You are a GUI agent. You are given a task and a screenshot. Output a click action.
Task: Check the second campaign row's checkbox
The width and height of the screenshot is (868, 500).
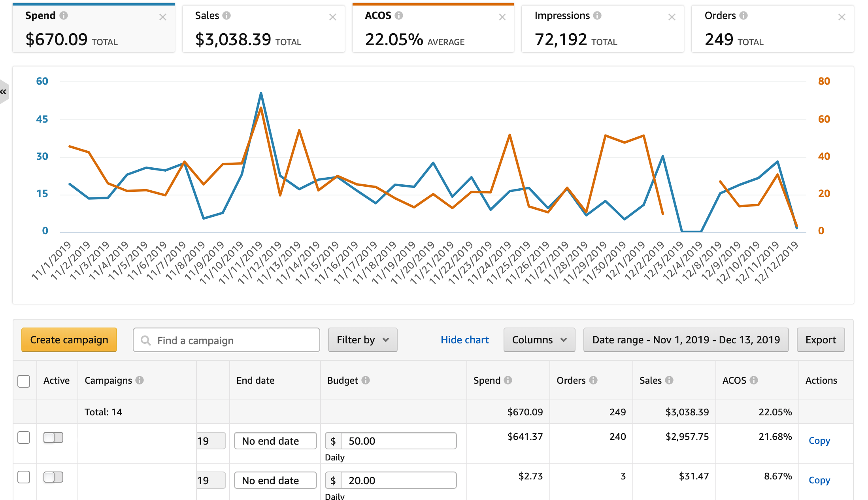24,477
